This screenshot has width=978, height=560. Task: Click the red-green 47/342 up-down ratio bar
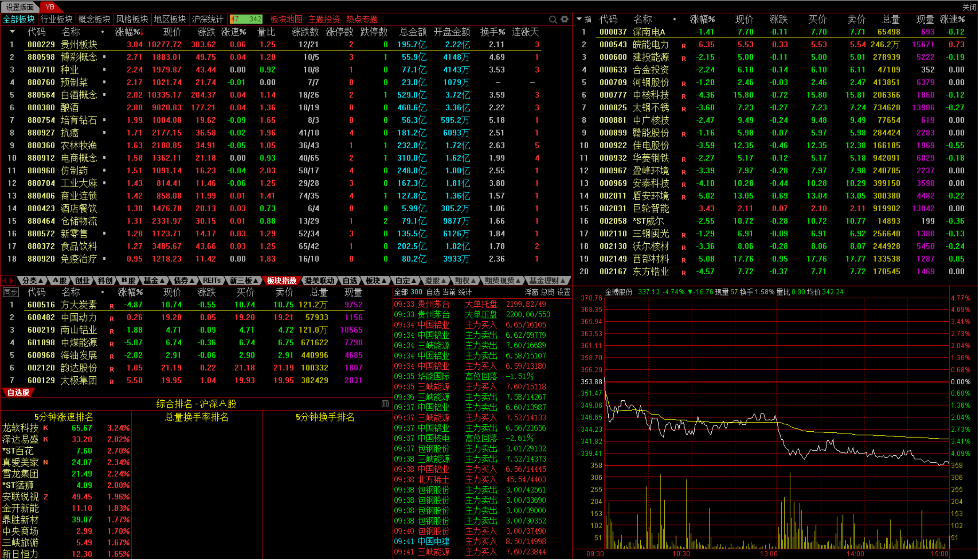point(246,19)
